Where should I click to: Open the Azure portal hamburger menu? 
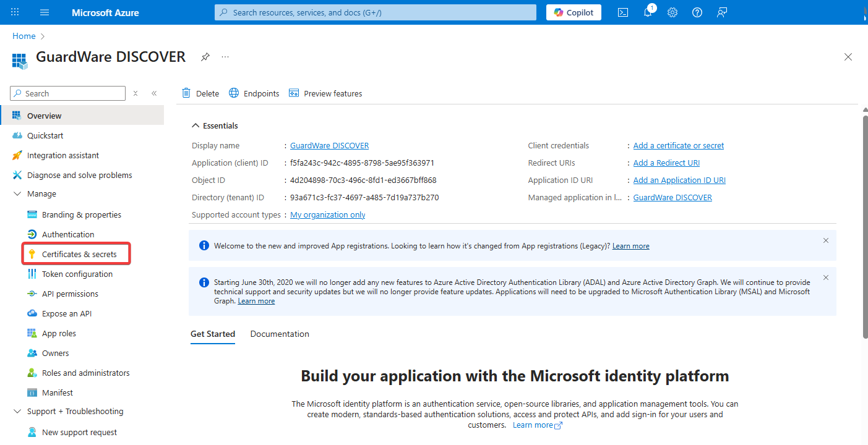point(45,12)
